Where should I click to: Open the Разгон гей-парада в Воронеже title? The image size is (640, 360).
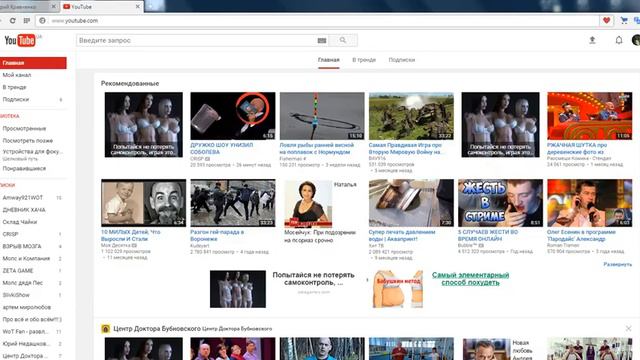217,235
